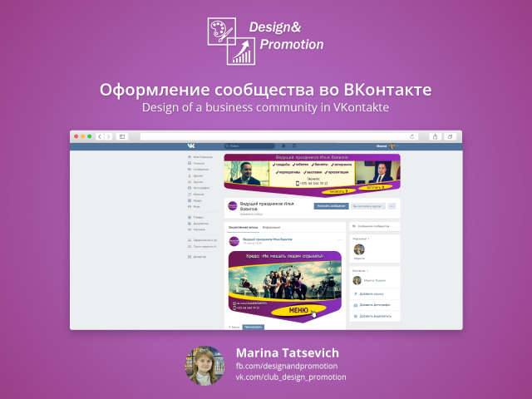
Task: Open the pinned post's three-dots menu
Action: pyautogui.click(x=340, y=240)
